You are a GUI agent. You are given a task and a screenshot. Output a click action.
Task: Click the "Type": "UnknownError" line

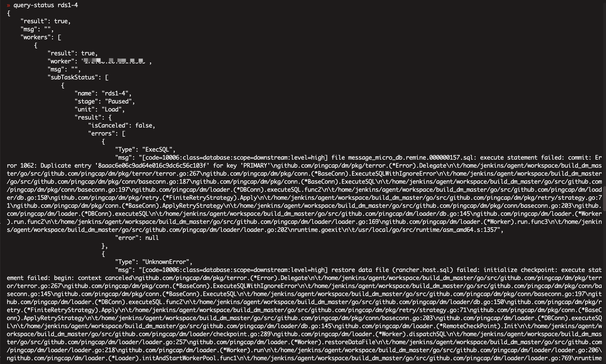tap(154, 262)
